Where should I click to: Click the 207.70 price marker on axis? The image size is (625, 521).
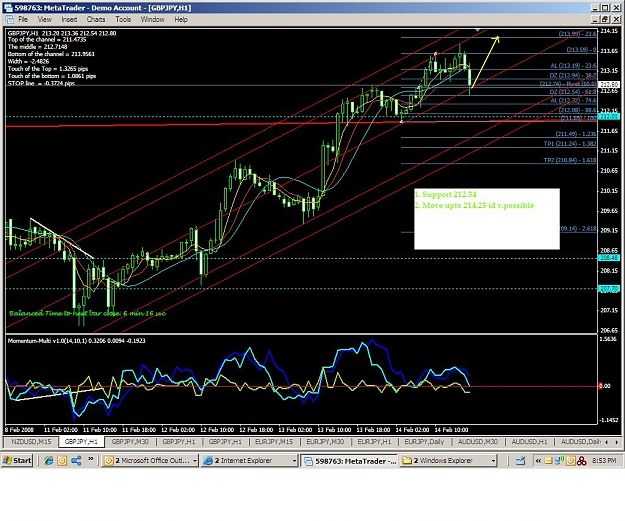pos(609,289)
